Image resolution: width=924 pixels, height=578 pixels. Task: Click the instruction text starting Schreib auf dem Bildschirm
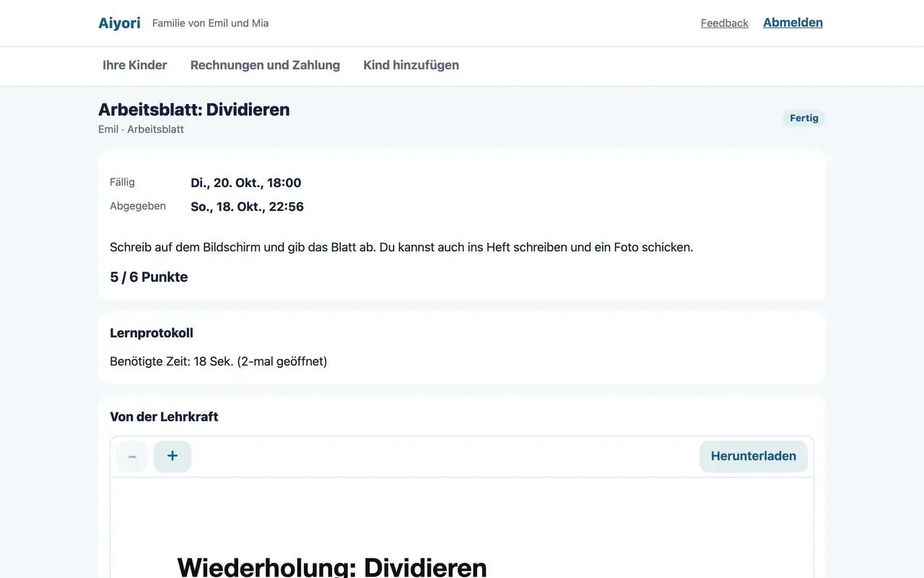point(401,247)
